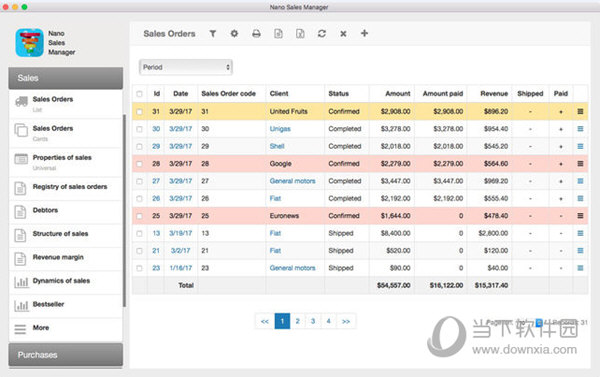The image size is (600, 377).
Task: Open the Unigas client link
Action: tap(280, 129)
